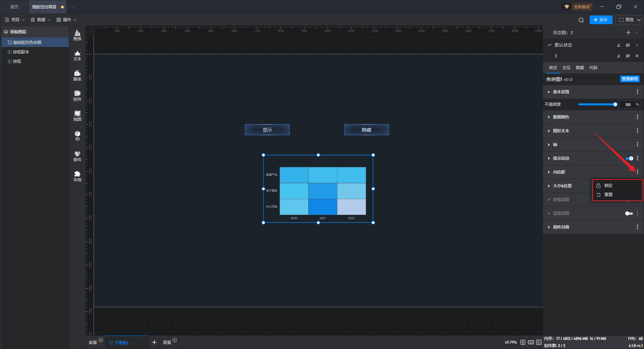This screenshot has height=349, width=644.
Task: Expand the 大小&位置 section
Action: tap(549, 186)
